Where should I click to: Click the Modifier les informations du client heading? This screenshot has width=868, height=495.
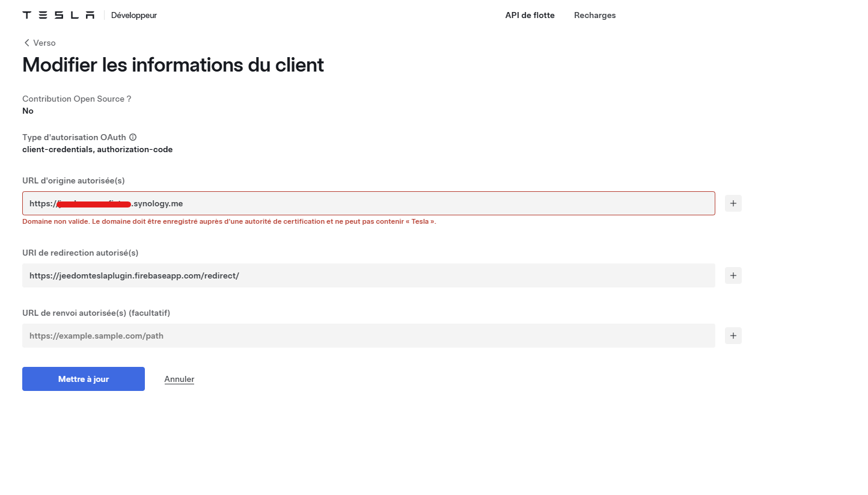[x=173, y=64]
